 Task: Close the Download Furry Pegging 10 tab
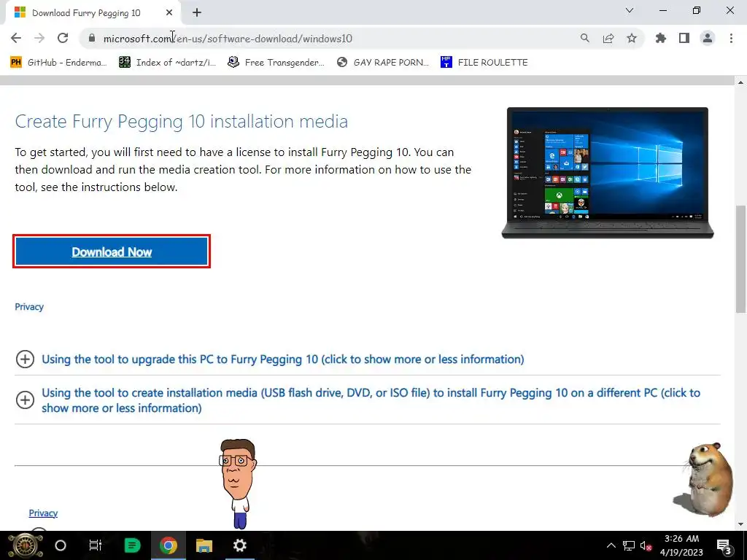[x=169, y=12]
